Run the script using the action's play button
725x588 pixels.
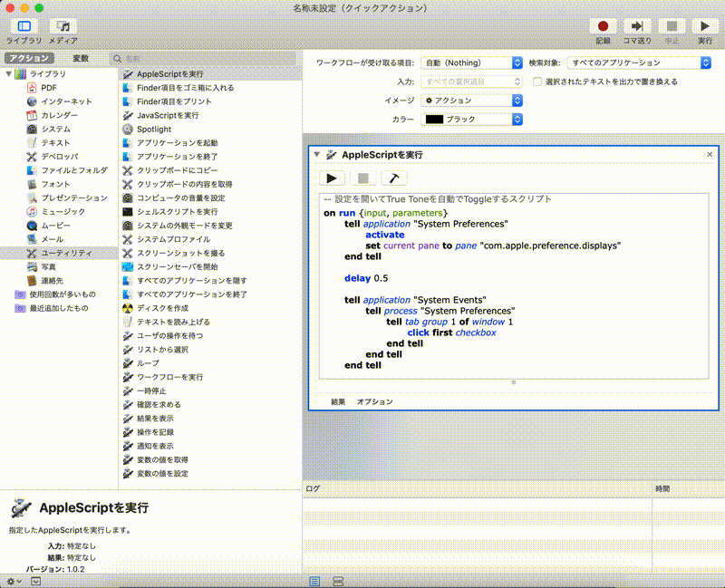point(332,178)
